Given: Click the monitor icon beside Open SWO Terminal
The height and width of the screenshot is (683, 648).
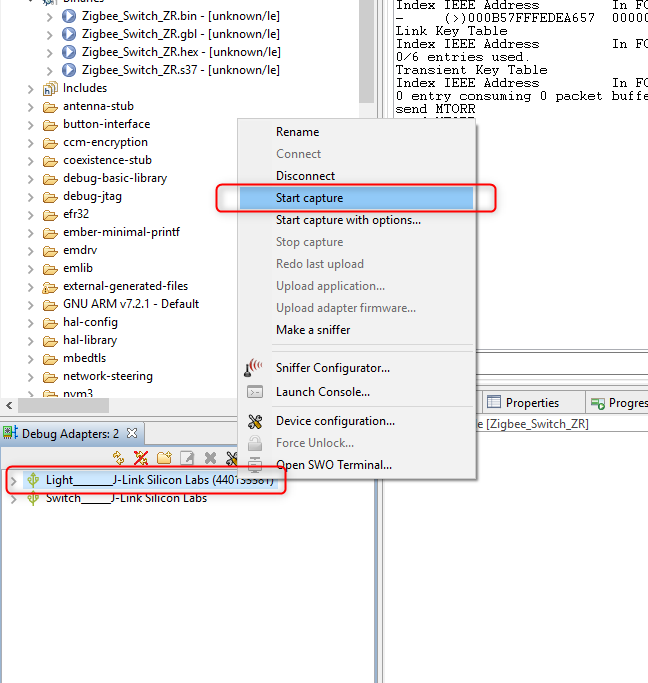Looking at the screenshot, I should (x=255, y=465).
